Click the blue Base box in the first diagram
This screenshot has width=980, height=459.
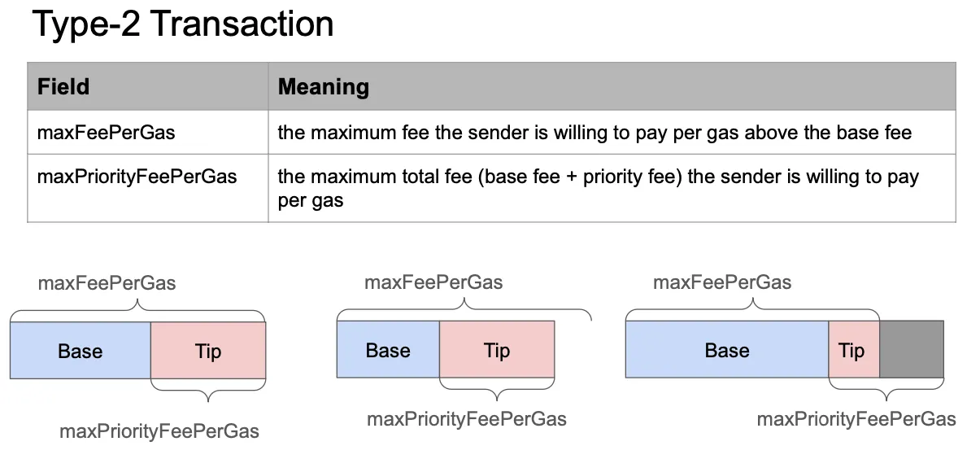(80, 351)
